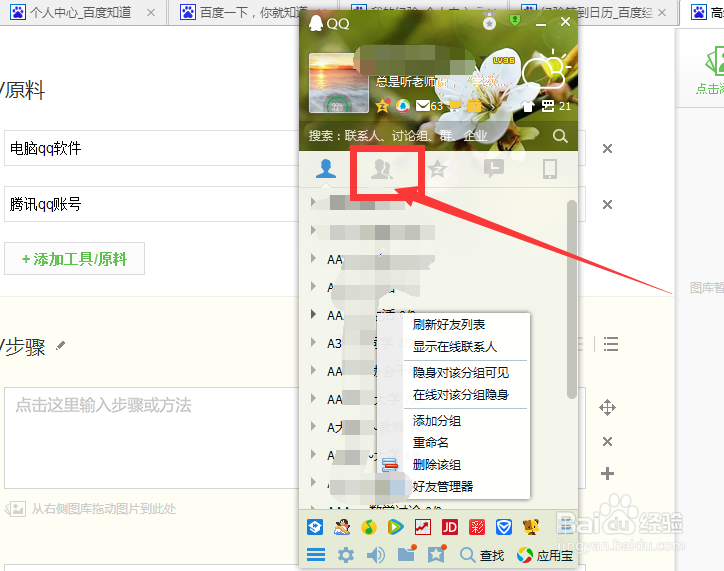The width and height of the screenshot is (724, 571).
Task: Open the yellow wallet icon in QQ
Action: coord(474,107)
